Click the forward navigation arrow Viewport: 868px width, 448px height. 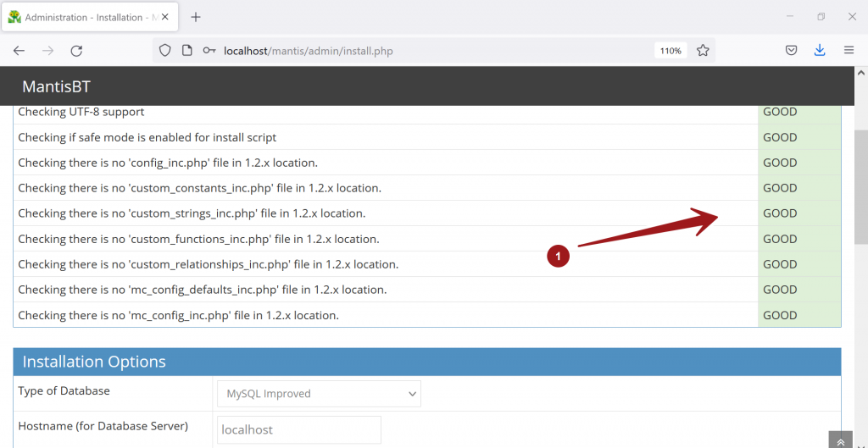click(x=48, y=51)
